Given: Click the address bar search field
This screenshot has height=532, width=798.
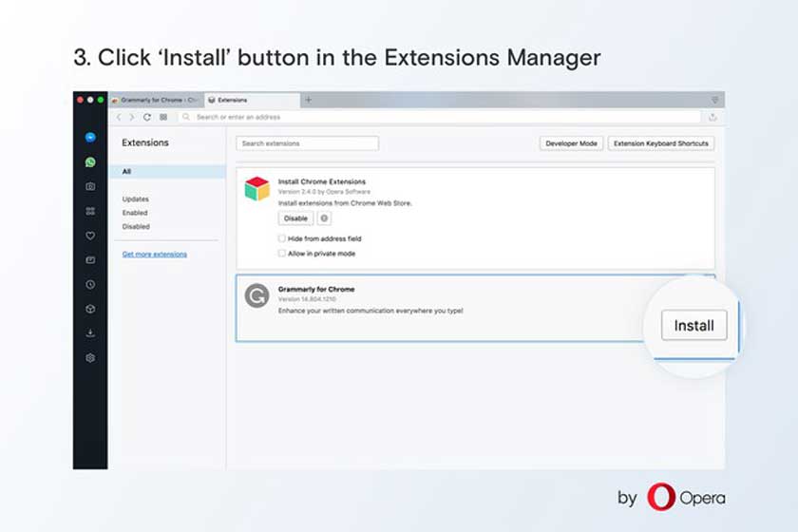Looking at the screenshot, I should (441, 117).
